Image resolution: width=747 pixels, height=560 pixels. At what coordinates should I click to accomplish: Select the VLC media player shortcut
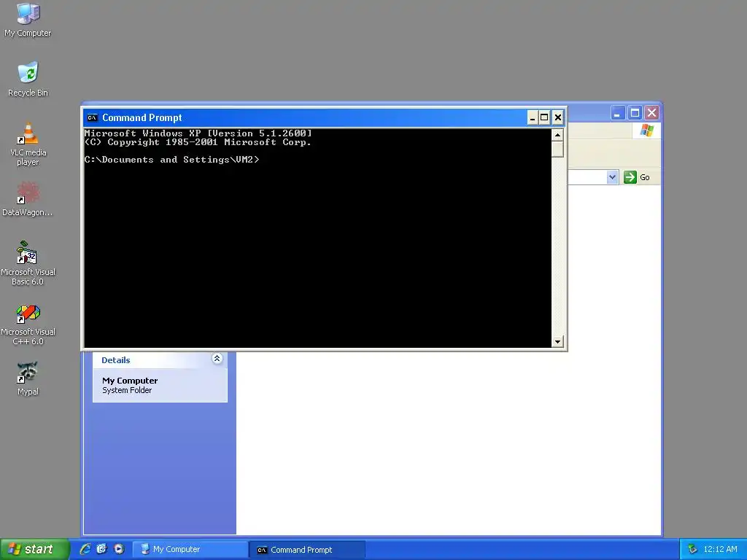pos(28,144)
